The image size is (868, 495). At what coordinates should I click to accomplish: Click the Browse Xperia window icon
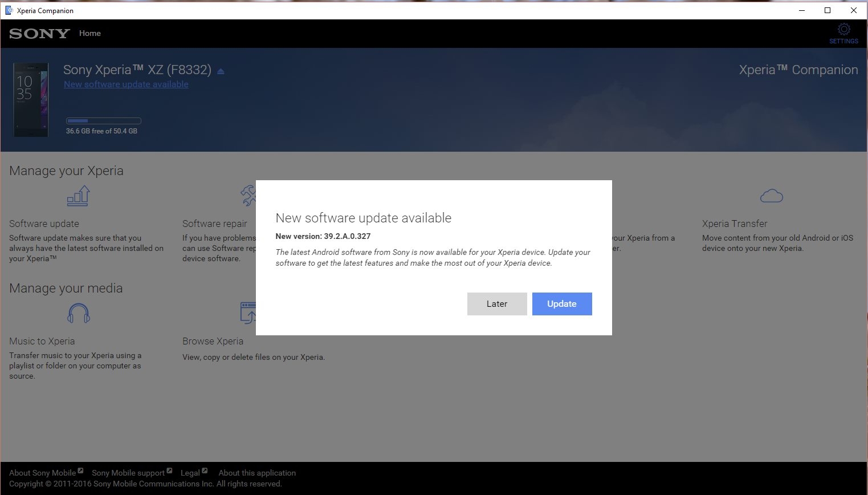point(248,313)
